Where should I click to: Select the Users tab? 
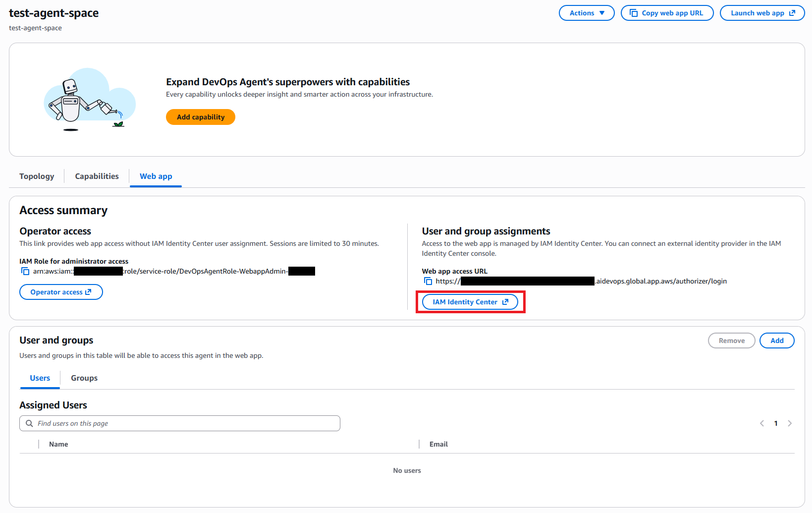pos(40,378)
